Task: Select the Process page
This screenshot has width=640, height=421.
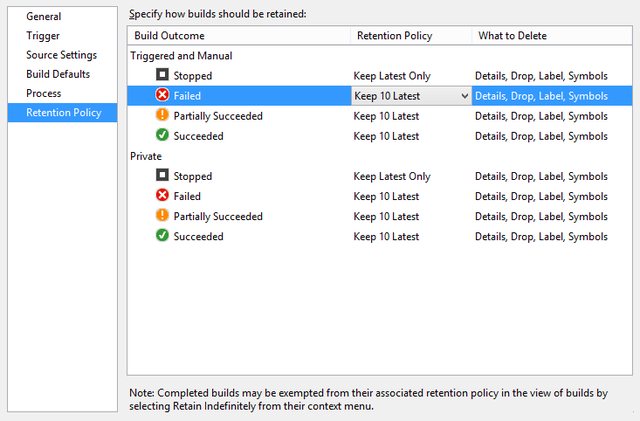Action: pyautogui.click(x=44, y=94)
